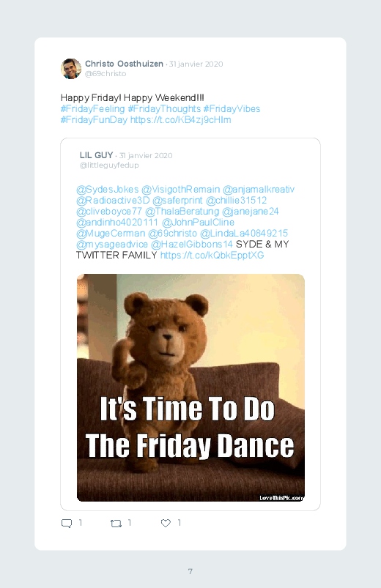Open Christo Oosthuizen's profile avatar

(71, 69)
